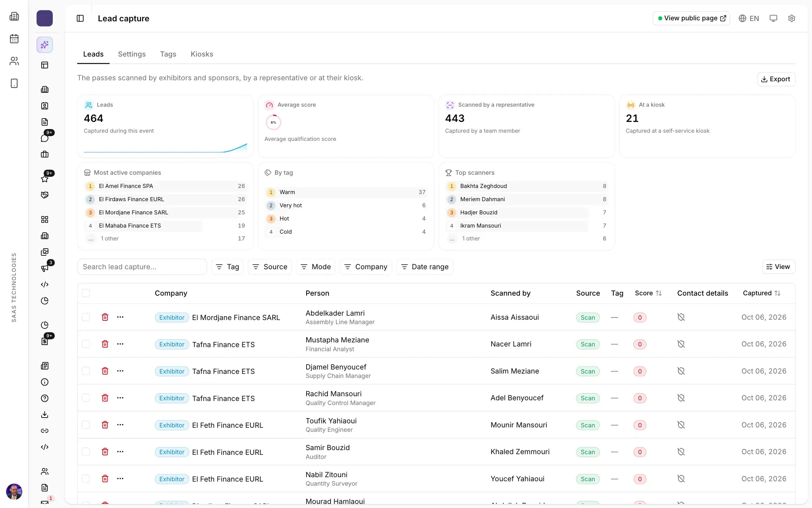Open the chat bubble icon with 9+ badge

point(45,138)
